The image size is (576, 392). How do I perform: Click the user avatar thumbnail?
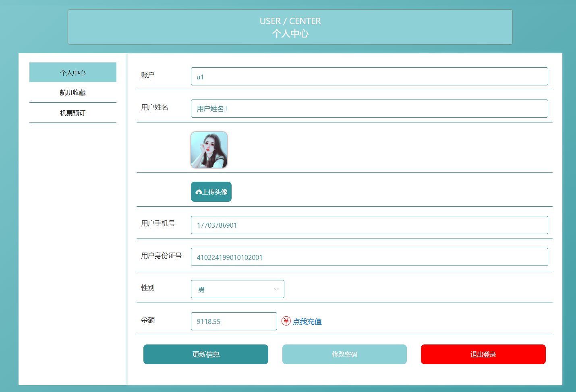pyautogui.click(x=209, y=150)
